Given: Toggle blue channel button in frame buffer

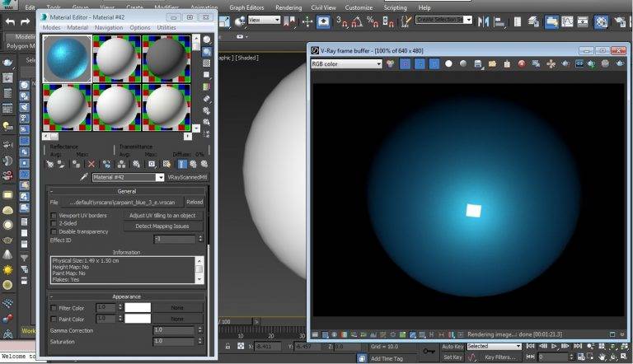Looking at the screenshot, I should (x=434, y=63).
